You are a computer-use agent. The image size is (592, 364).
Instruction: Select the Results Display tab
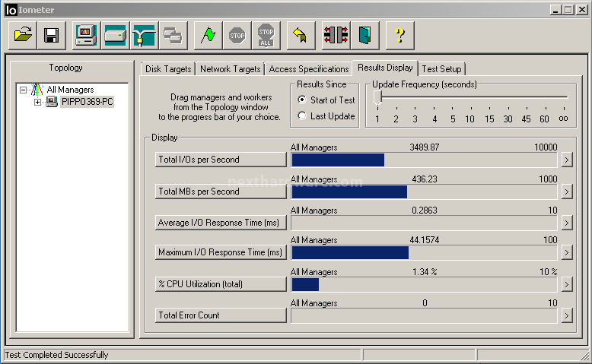click(385, 68)
